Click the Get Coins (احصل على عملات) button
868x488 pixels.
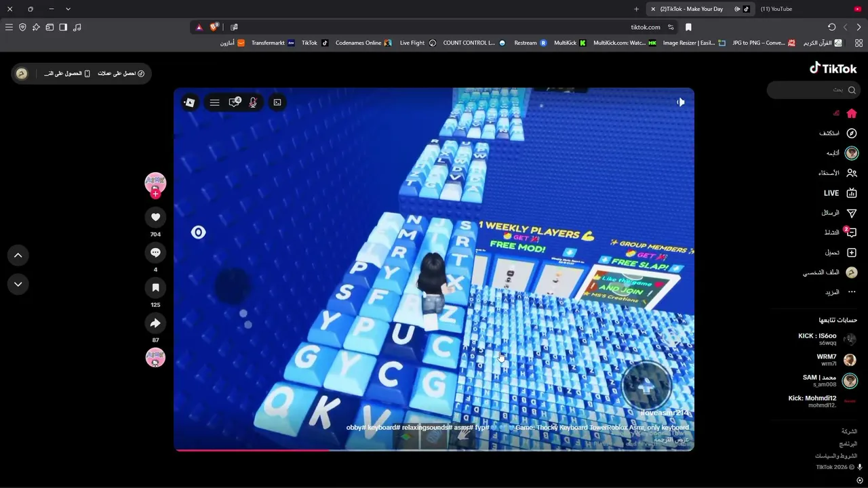pyautogui.click(x=121, y=73)
